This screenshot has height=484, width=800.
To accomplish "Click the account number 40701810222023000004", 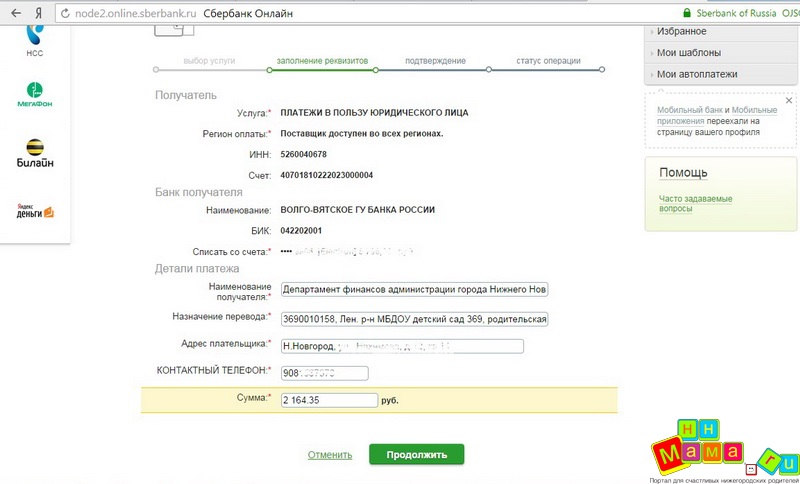I will click(x=327, y=175).
